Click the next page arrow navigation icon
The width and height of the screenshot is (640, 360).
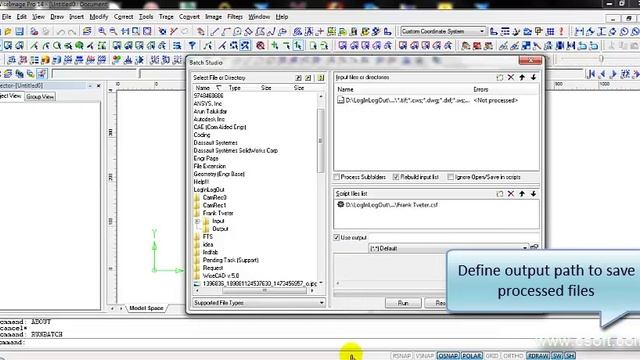click(613, 74)
